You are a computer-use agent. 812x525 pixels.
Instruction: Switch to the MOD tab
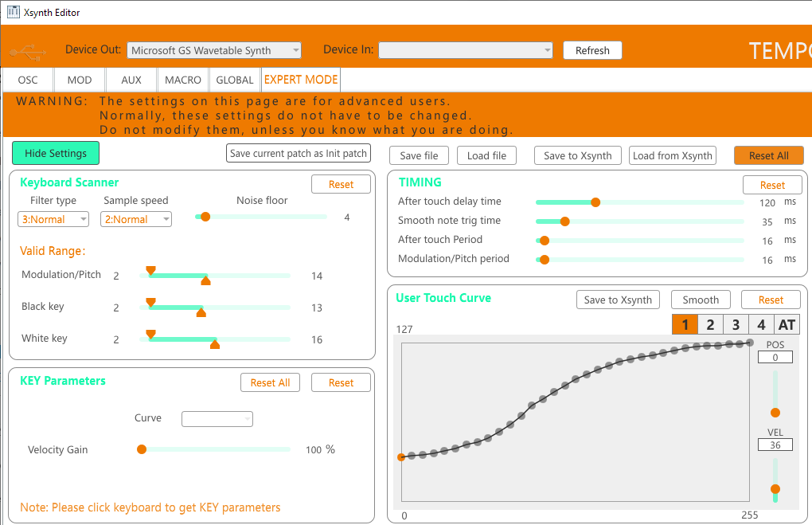point(80,80)
